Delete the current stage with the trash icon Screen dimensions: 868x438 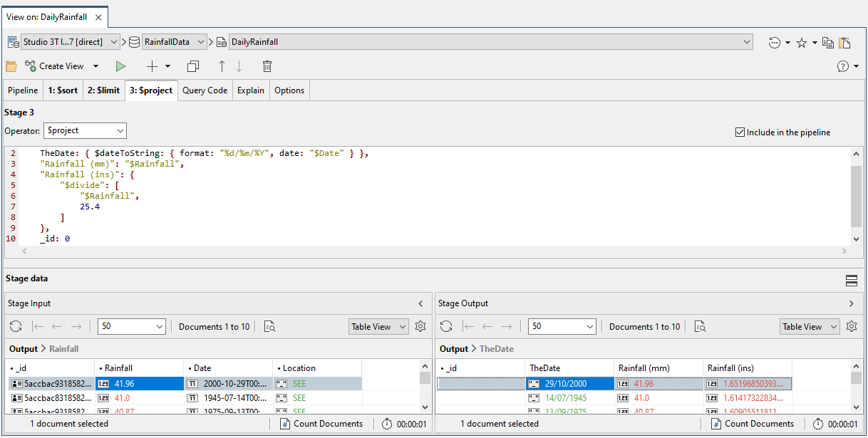click(x=267, y=66)
